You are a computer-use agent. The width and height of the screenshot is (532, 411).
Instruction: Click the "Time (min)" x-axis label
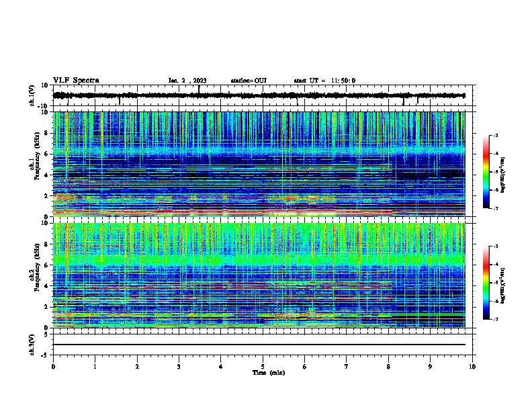pyautogui.click(x=269, y=373)
